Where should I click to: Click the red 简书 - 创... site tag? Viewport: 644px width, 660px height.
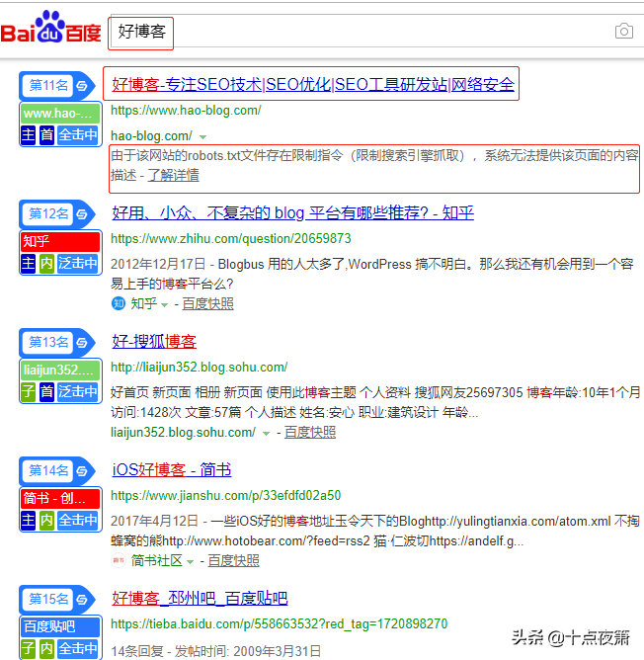point(60,498)
